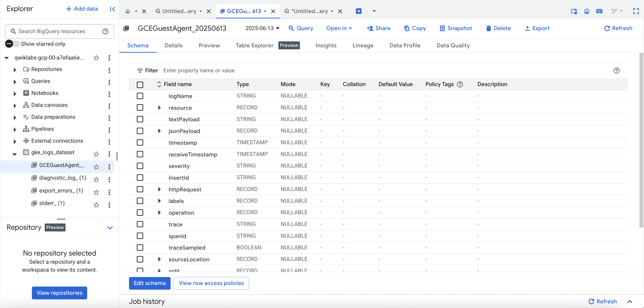Viewport: 644px width, 308px height.
Task: Open the Insights tab
Action: point(326,46)
